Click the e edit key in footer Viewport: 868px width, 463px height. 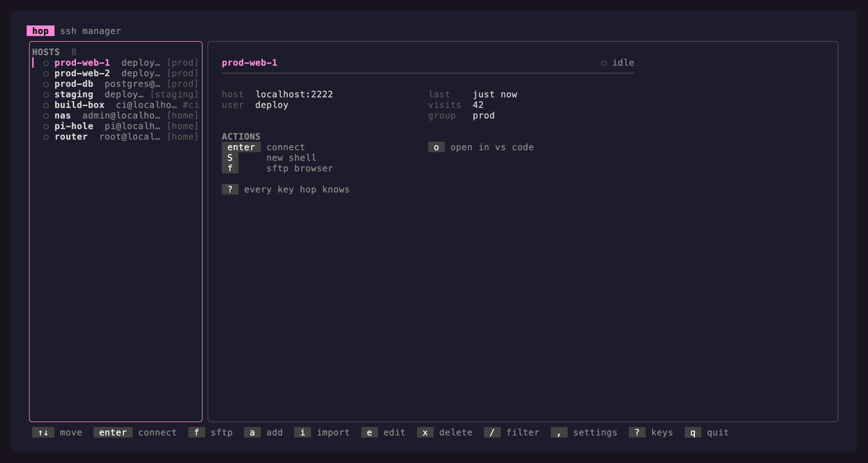click(x=369, y=432)
